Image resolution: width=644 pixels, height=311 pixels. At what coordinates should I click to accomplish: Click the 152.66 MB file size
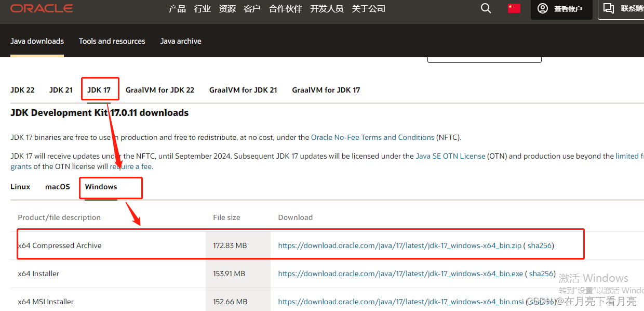coord(230,302)
